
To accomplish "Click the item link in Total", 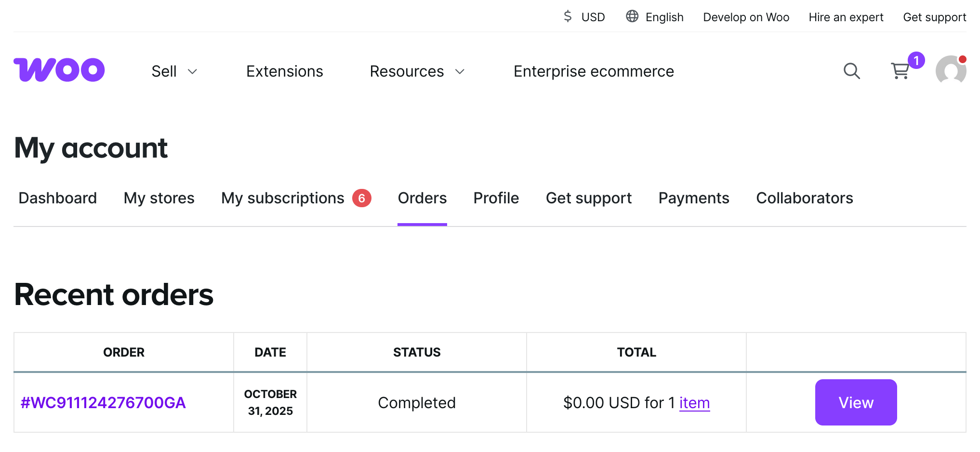I will pos(694,402).
